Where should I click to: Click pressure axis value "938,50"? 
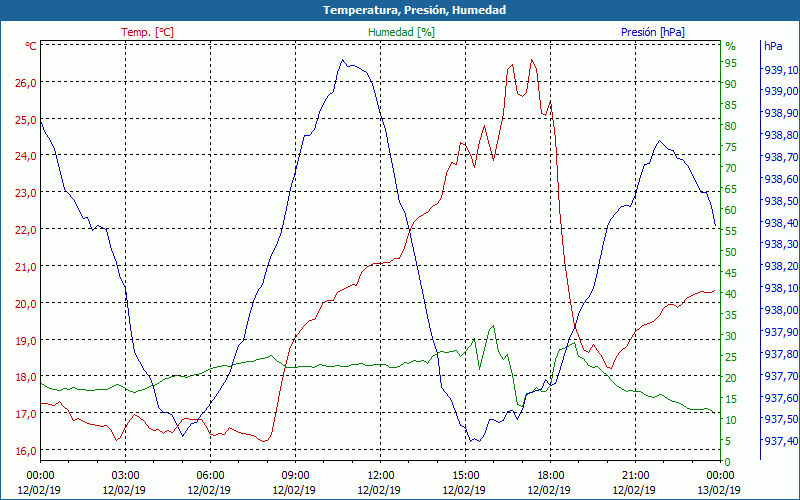(x=781, y=201)
